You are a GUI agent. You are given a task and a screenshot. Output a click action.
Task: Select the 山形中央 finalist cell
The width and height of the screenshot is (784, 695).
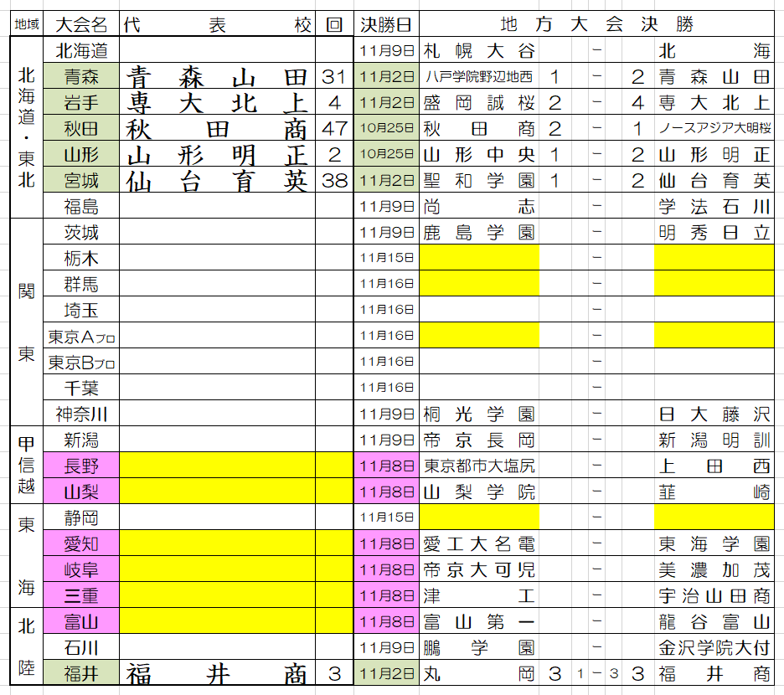pyautogui.click(x=479, y=154)
